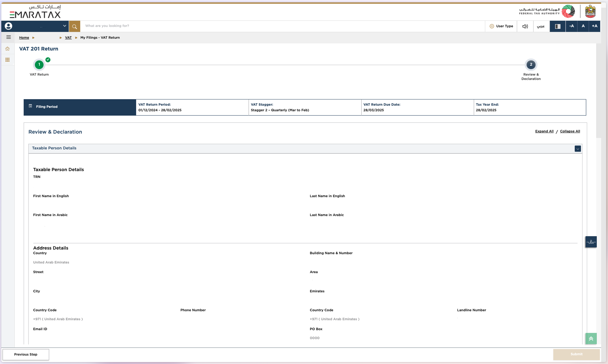Screen dimensions: 608x364
Task: Toggle the high contrast mode icon
Action: click(x=558, y=26)
